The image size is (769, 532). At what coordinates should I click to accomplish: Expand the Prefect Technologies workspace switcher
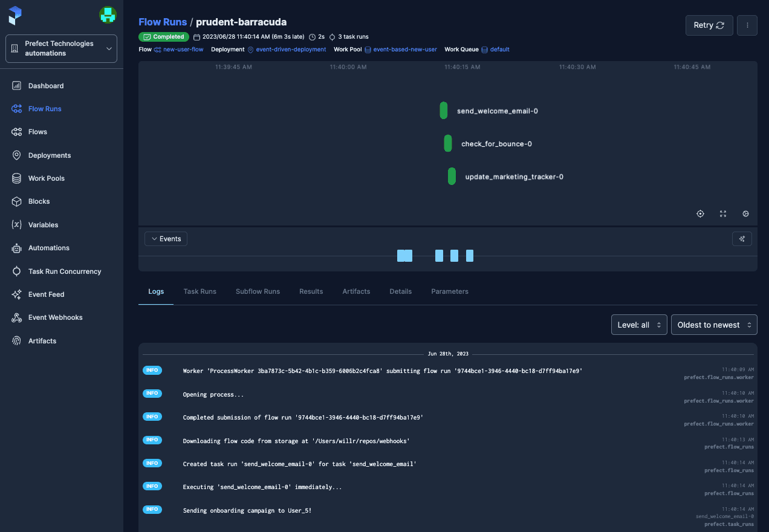[x=61, y=48]
